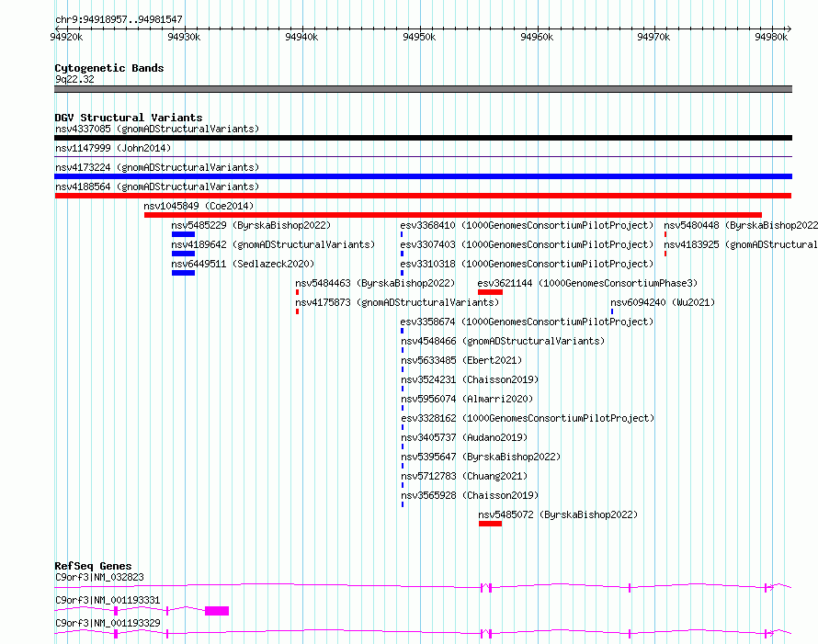Screen dimensions: 818x644
Task: Click large magenta exon of NM_001193331
Action: point(217,611)
